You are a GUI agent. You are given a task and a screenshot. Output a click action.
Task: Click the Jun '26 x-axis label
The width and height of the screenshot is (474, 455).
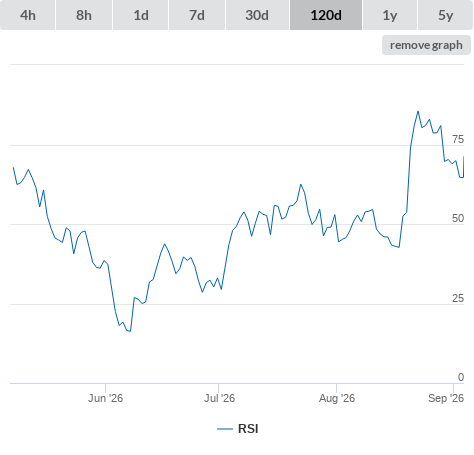tap(105, 398)
